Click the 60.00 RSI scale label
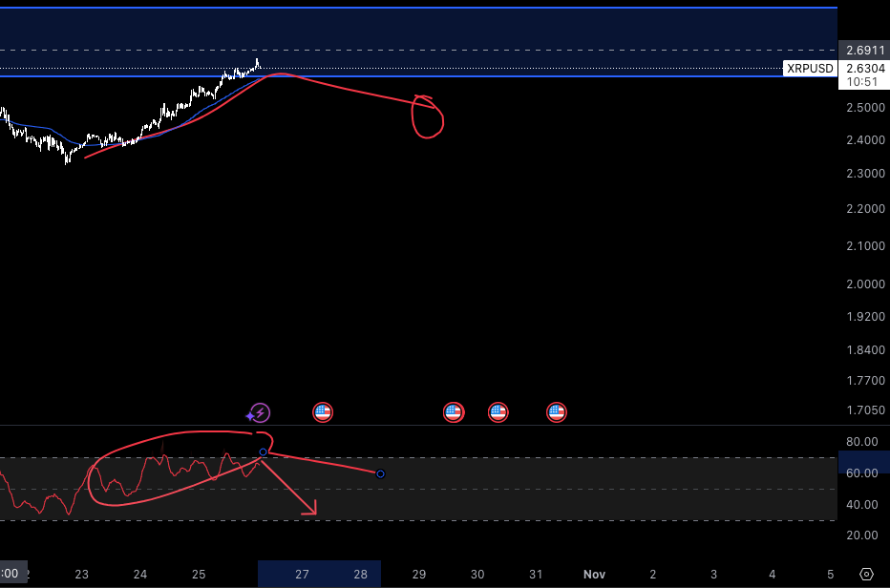This screenshot has width=890, height=588. tap(861, 472)
